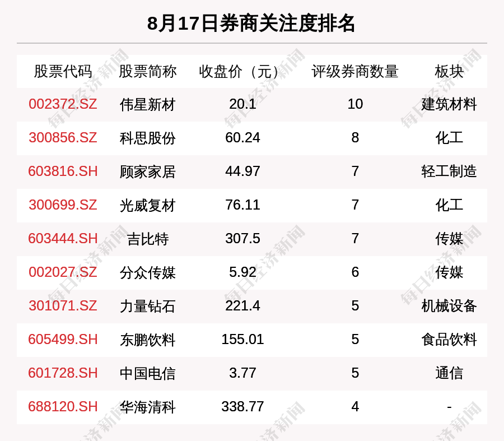Click the sector 传媒 for 吉比特
Screen dimensions: 504x441
click(449, 239)
